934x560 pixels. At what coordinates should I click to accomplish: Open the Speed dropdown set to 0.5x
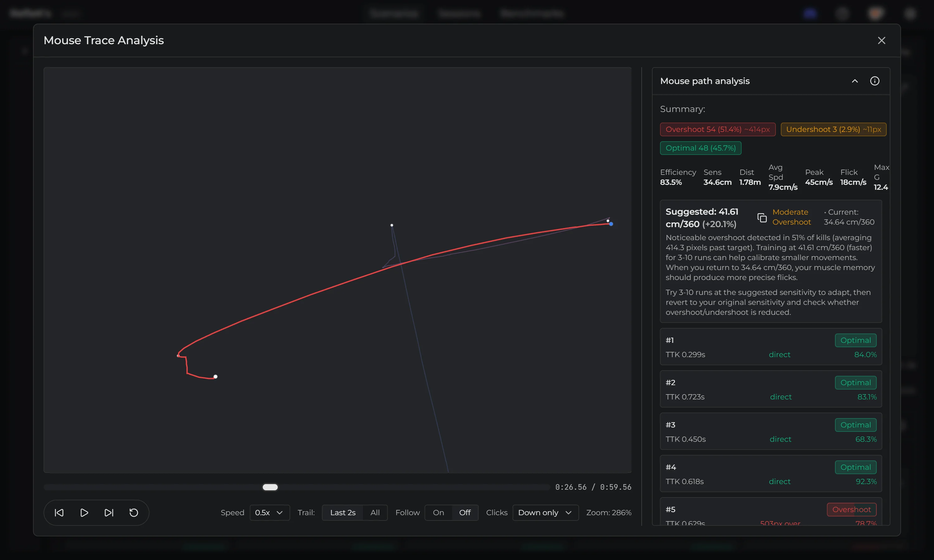(269, 512)
